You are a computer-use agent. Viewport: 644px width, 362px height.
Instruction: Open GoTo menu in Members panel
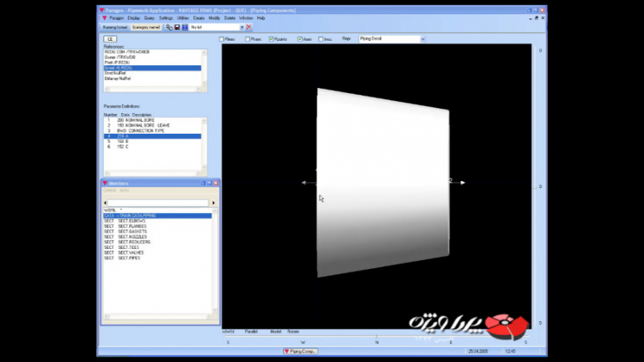124,190
